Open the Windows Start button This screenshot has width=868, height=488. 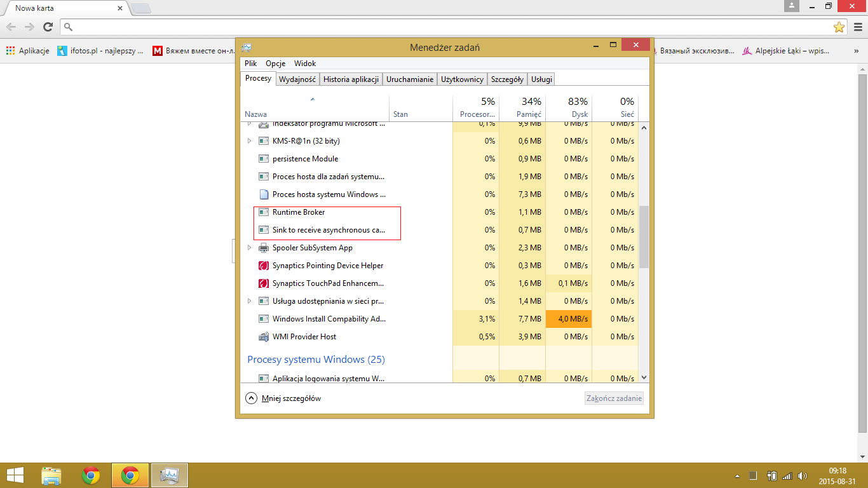click(15, 475)
